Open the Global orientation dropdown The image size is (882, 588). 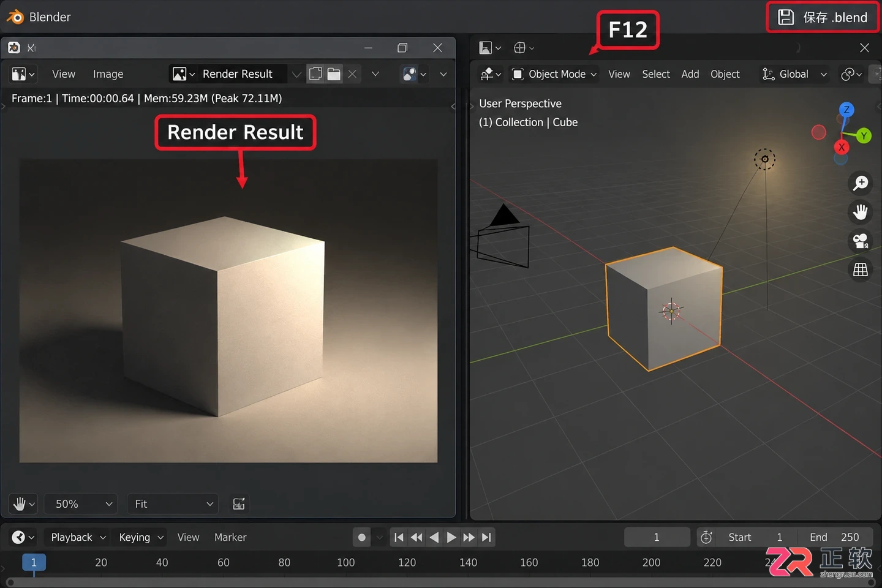pos(794,74)
